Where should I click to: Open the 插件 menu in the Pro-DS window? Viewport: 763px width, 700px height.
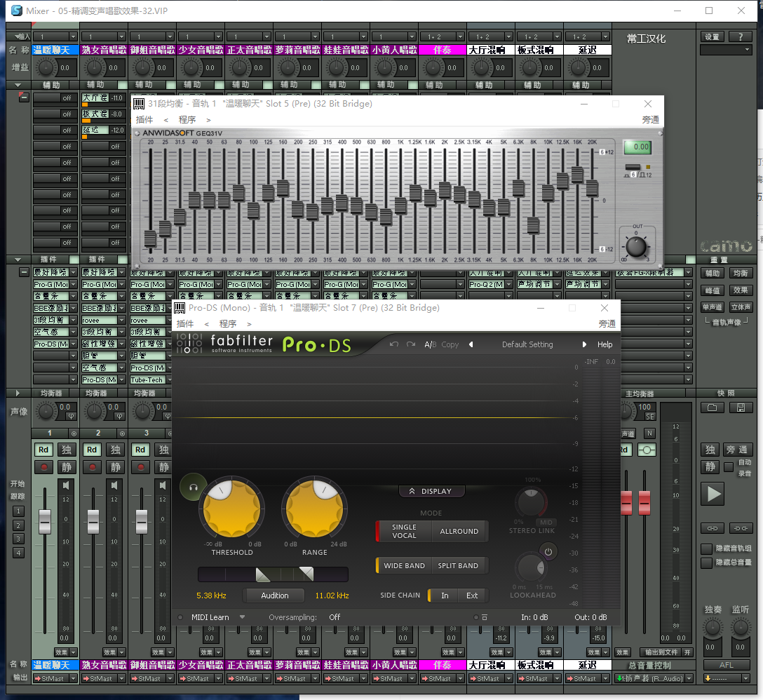pyautogui.click(x=185, y=324)
